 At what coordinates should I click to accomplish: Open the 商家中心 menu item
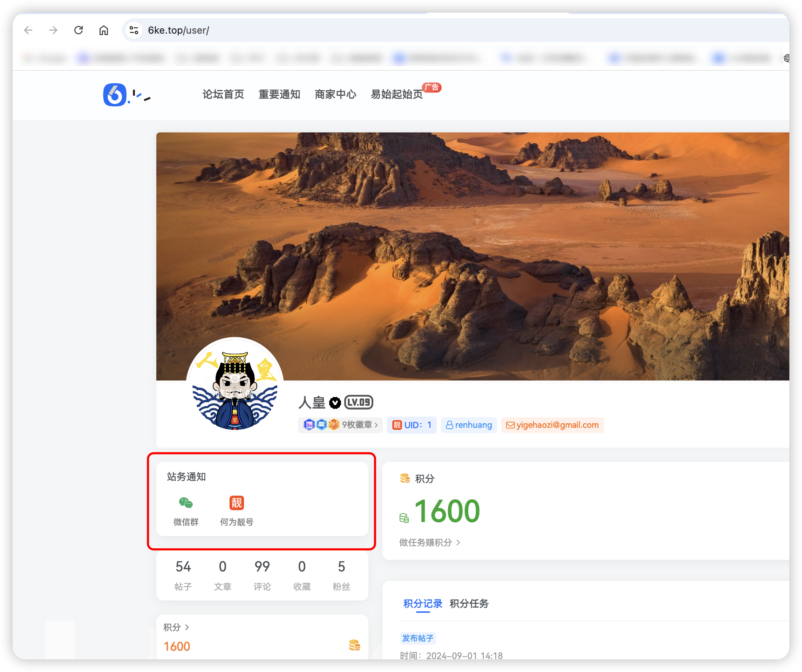point(335,95)
